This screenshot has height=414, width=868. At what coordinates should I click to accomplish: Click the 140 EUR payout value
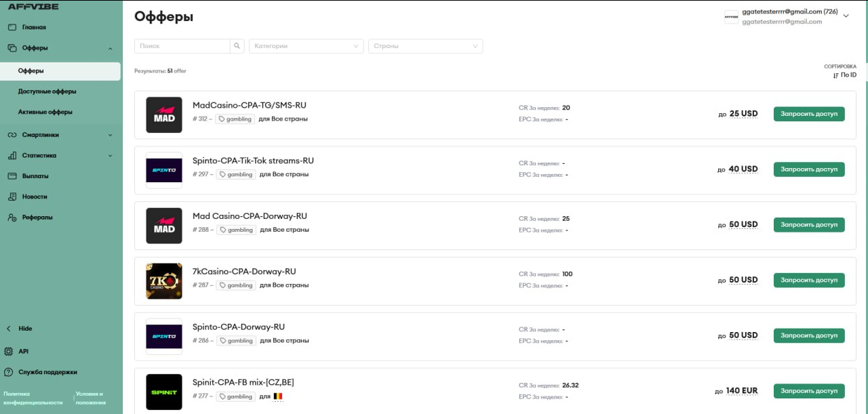coord(742,391)
